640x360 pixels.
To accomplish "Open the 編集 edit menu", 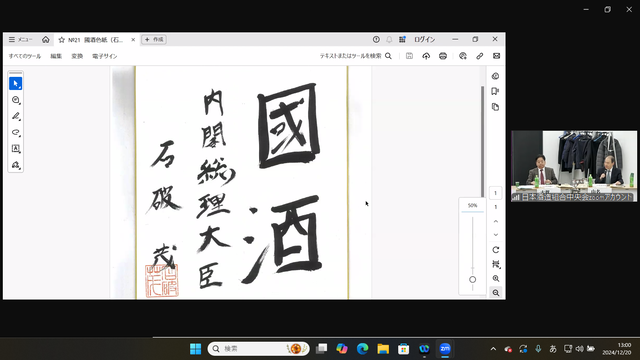I will (56, 56).
